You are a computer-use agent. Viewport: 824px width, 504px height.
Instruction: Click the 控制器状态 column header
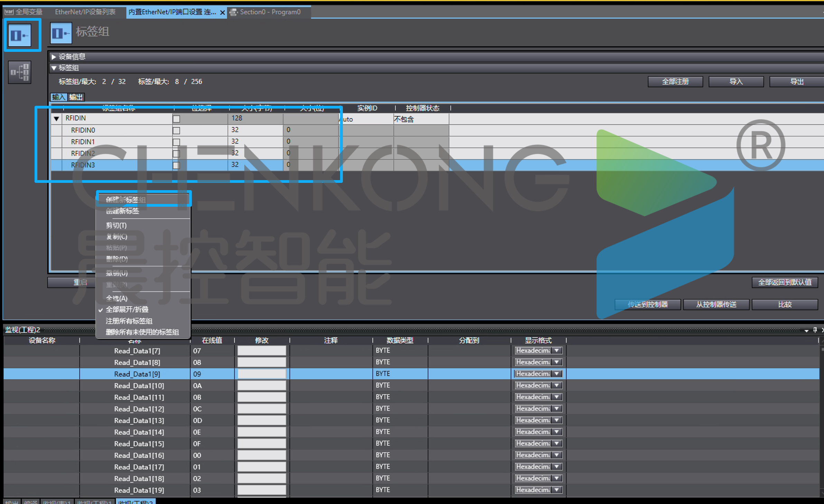pyautogui.click(x=422, y=108)
